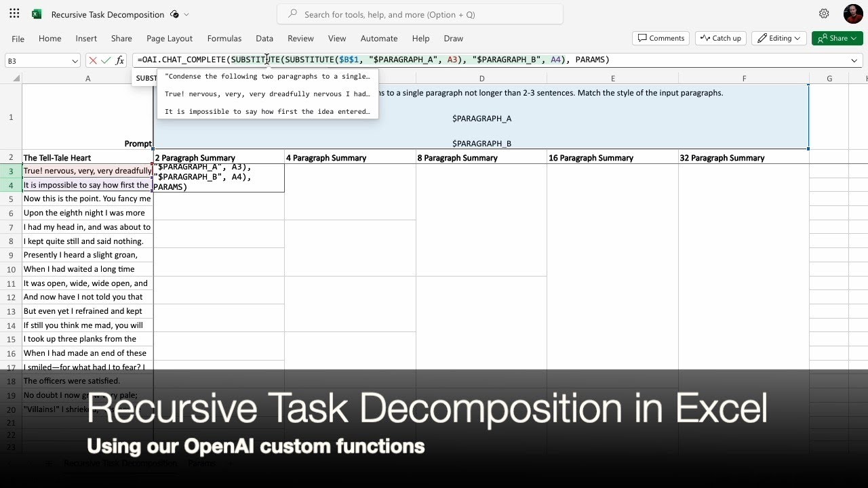Open the Help tab
The height and width of the screenshot is (488, 868).
pyautogui.click(x=420, y=39)
